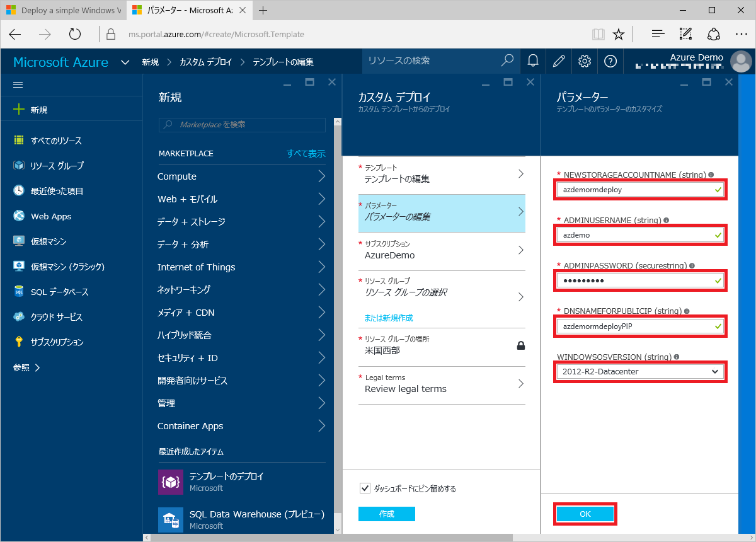Expand Container Apps category
The image size is (756, 542).
point(241,426)
